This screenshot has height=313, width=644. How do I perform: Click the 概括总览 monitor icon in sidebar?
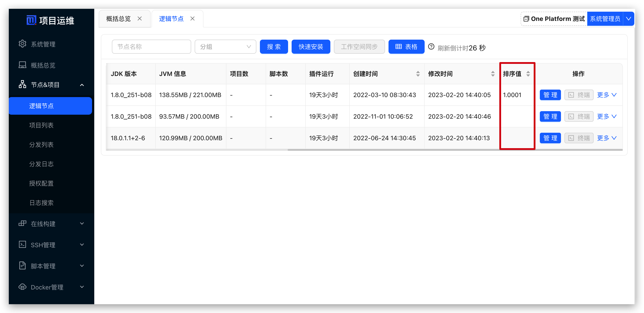[22, 65]
